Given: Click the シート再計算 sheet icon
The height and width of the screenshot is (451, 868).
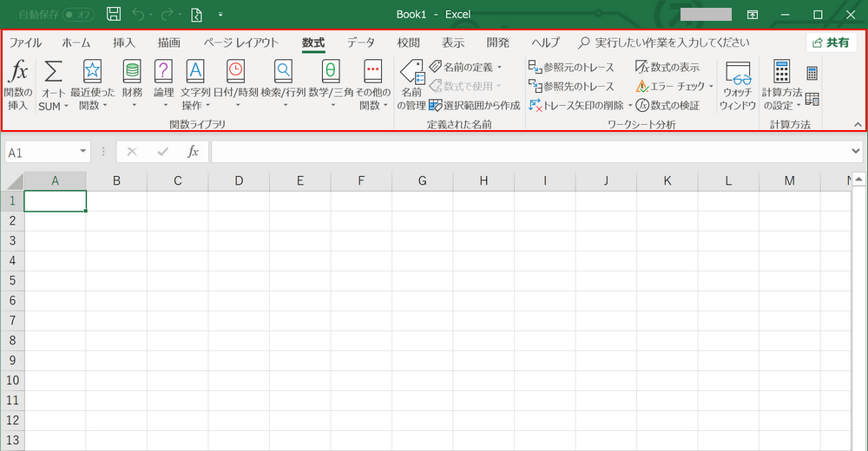Looking at the screenshot, I should point(812,100).
